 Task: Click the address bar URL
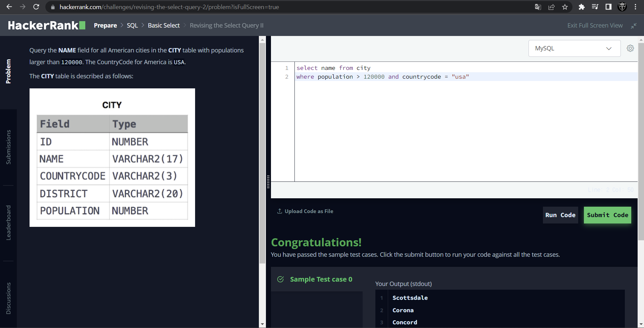169,7
